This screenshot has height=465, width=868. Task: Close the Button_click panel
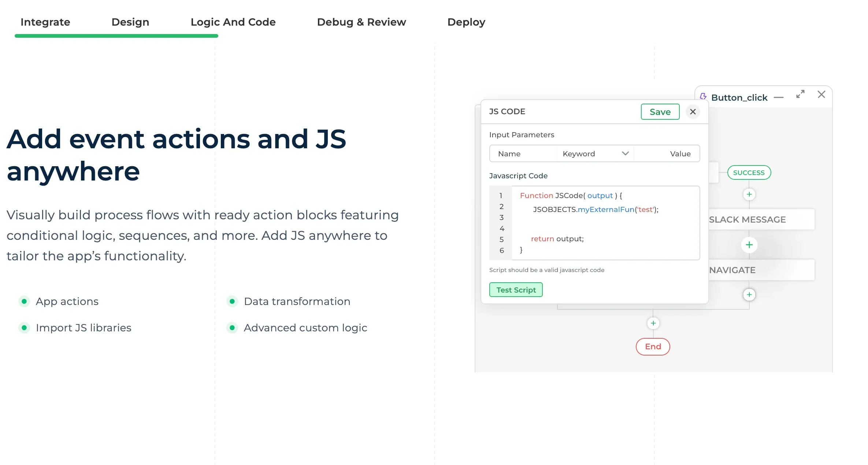(x=821, y=94)
